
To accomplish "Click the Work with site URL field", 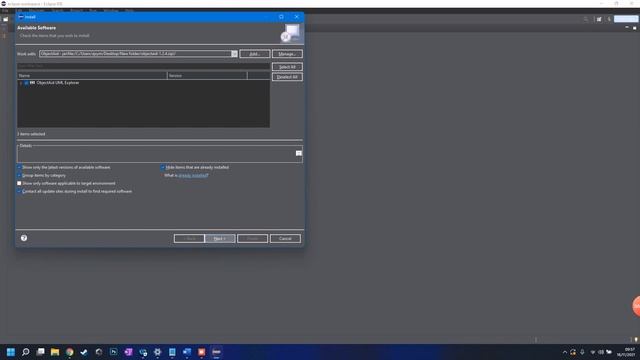I will (136, 53).
